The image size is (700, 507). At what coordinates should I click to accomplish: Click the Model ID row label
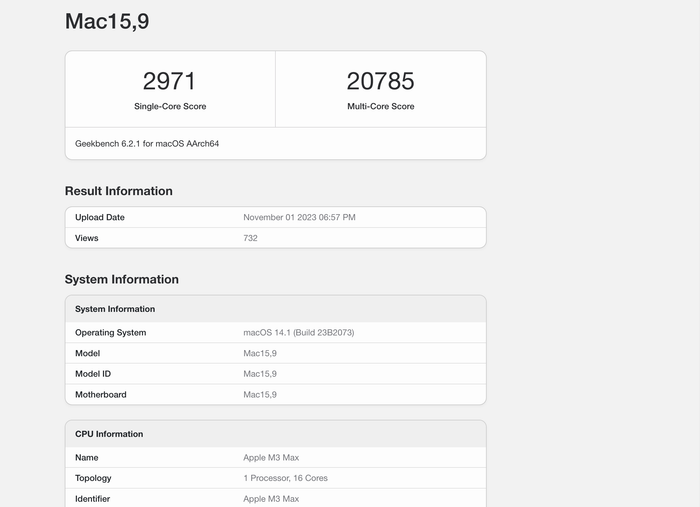click(x=93, y=374)
